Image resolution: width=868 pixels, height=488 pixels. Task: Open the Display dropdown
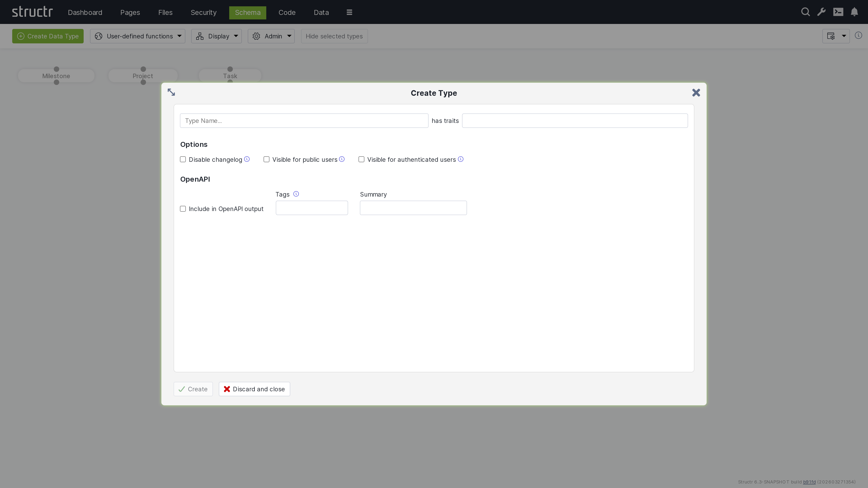[x=216, y=36]
